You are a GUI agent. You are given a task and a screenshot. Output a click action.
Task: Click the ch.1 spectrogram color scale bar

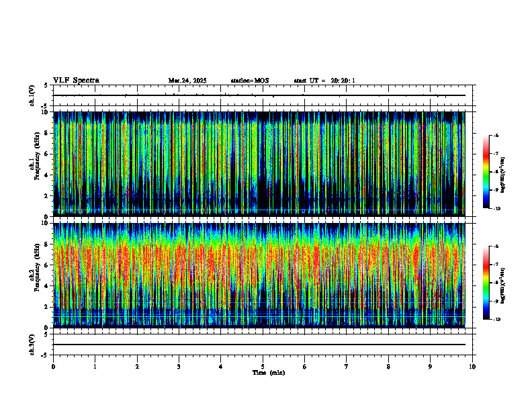tap(486, 172)
